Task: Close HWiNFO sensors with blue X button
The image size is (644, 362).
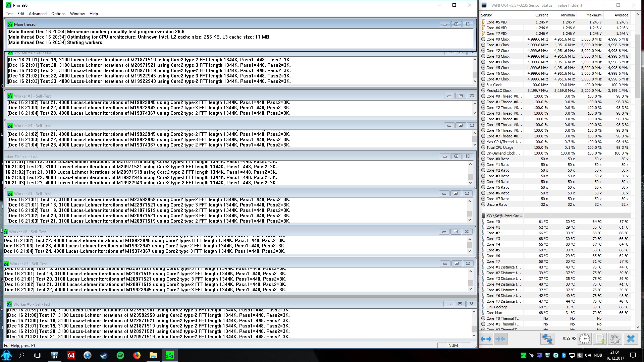Action: click(631, 339)
